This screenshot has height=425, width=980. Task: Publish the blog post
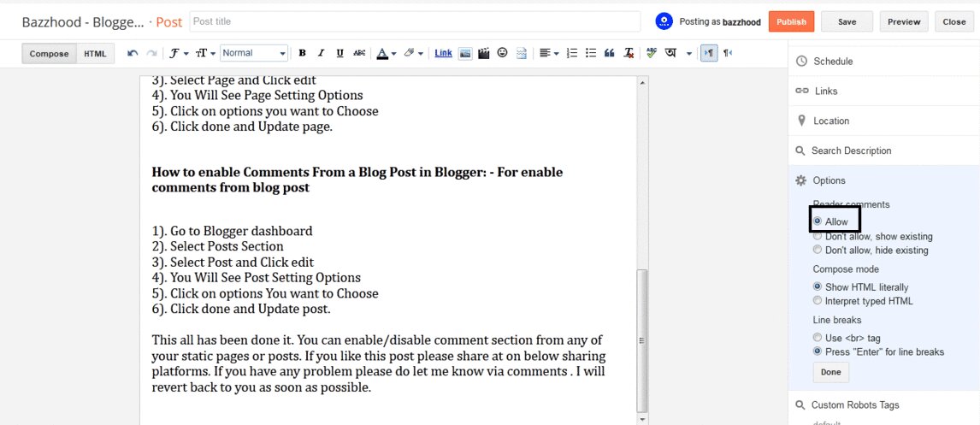point(791,21)
